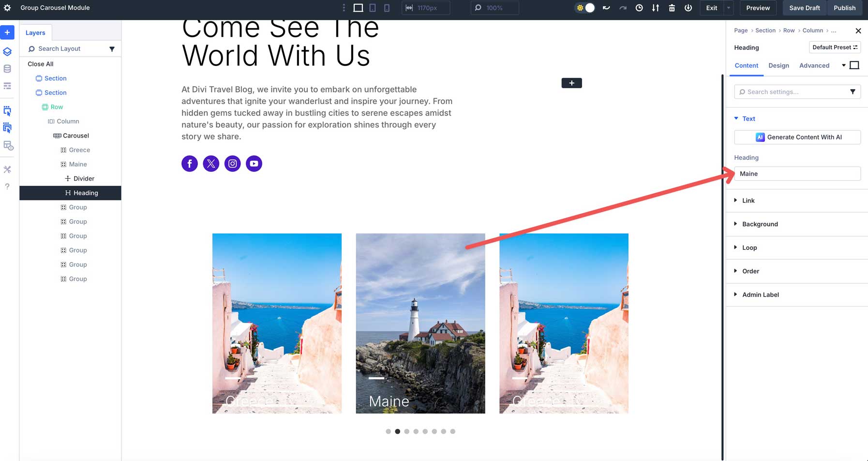Click the trash icon in the toolbar
868x461 pixels.
[672, 8]
